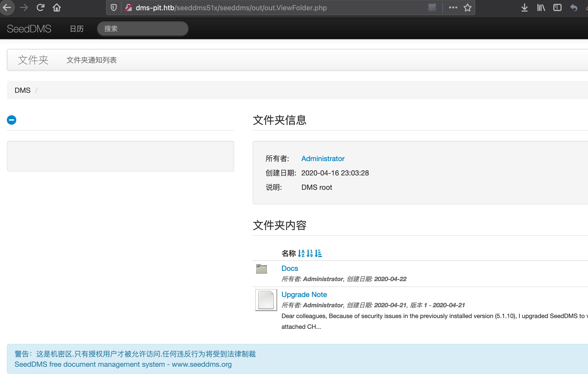Open the Upgrade Note document link
Screen dimensions: 588x375
click(x=304, y=294)
